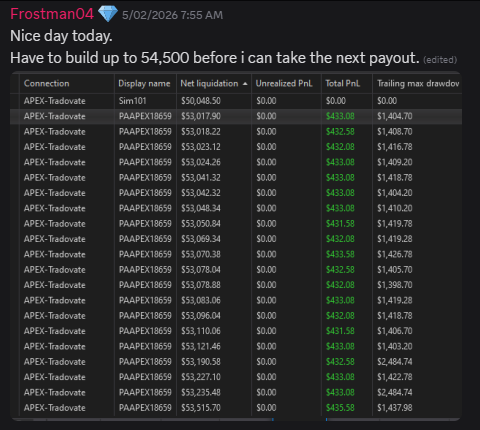The width and height of the screenshot is (480, 430).
Task: Click drawdown $2,484.74 in the $53,235.48 row
Action: pos(395,392)
